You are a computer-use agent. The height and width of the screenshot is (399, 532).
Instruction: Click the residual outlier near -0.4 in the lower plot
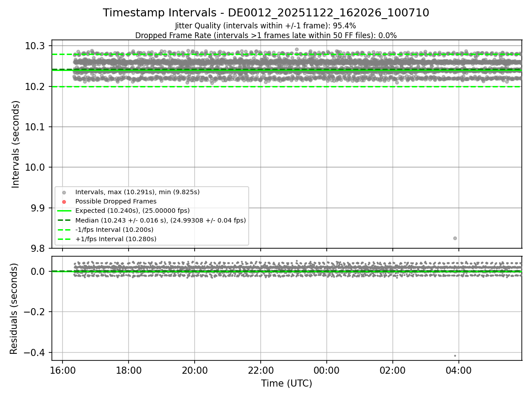(x=455, y=356)
